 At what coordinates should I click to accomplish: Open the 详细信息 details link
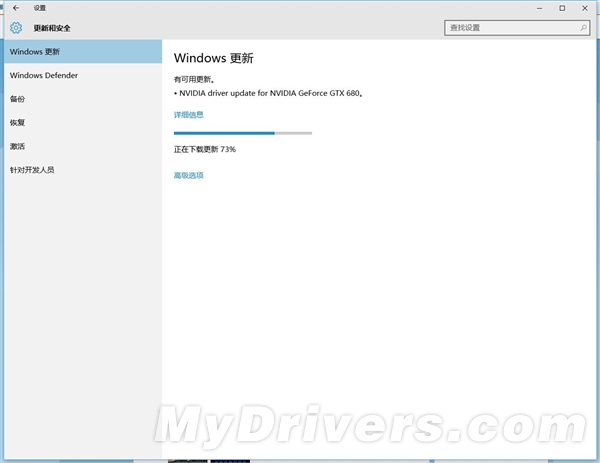[x=189, y=115]
